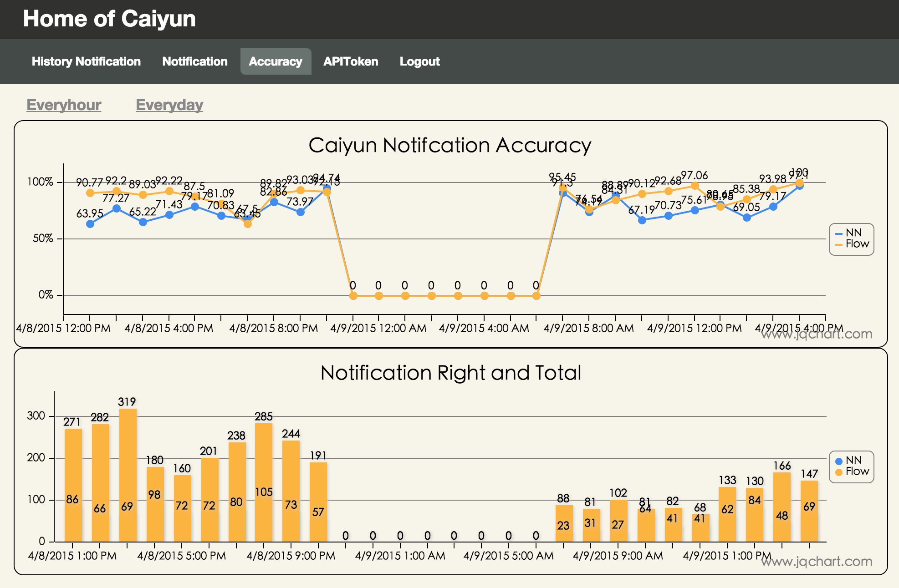The height and width of the screenshot is (588, 899).
Task: Click the 50% y-axis label
Action: 43,238
